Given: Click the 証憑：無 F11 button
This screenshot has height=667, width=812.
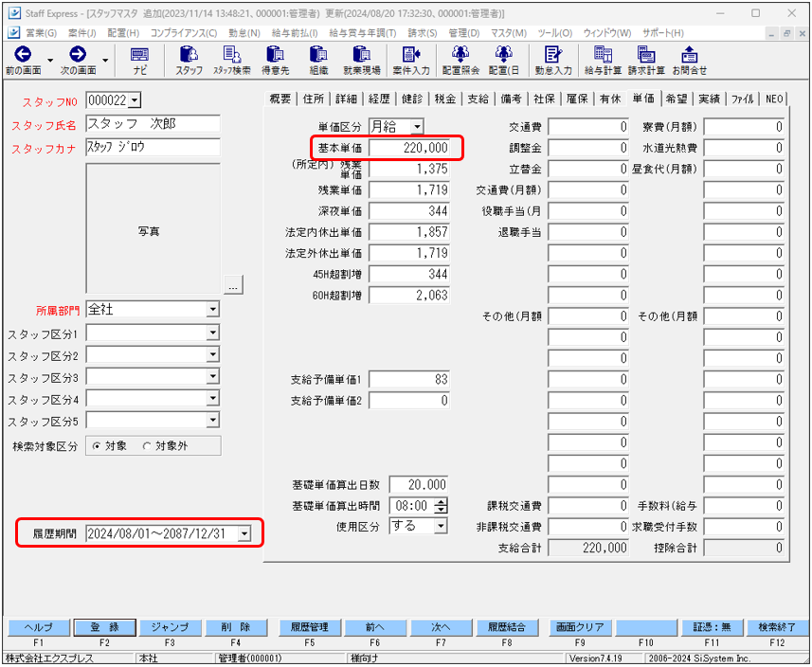Looking at the screenshot, I should pos(712,627).
